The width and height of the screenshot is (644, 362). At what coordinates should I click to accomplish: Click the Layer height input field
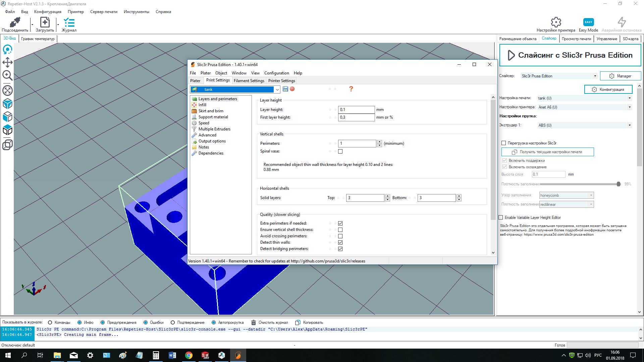356,110
